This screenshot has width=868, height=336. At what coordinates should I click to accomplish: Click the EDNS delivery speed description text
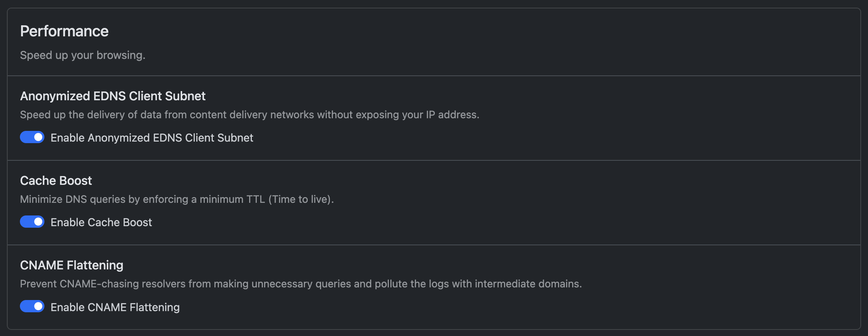coord(250,114)
